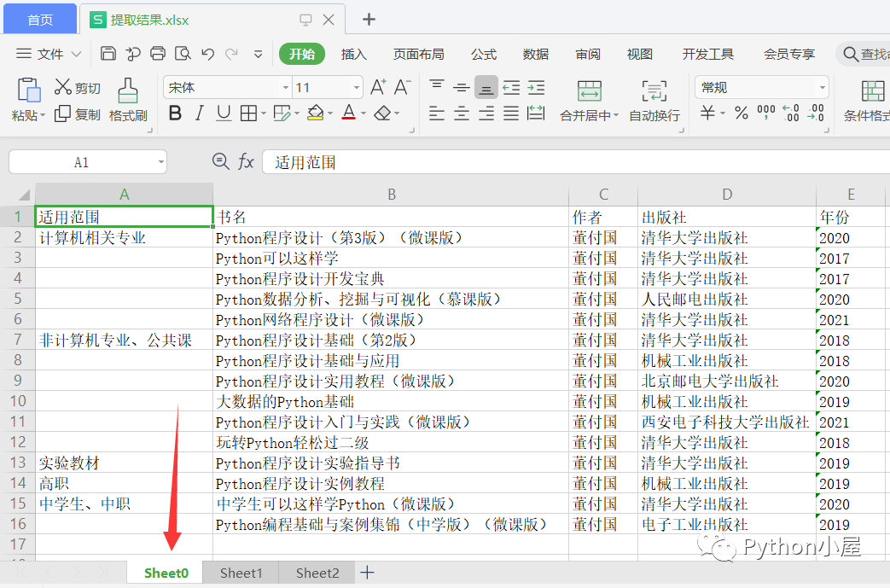Click the fx insert function icon

(x=246, y=162)
